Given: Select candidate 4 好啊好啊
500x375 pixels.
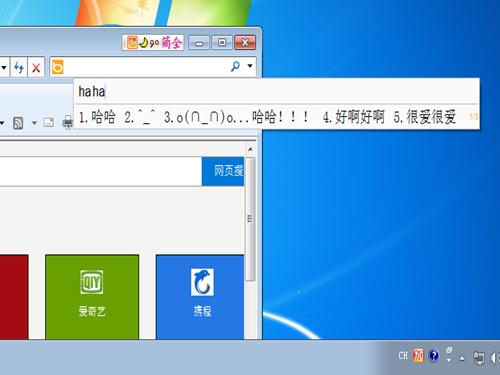Looking at the screenshot, I should [354, 117].
